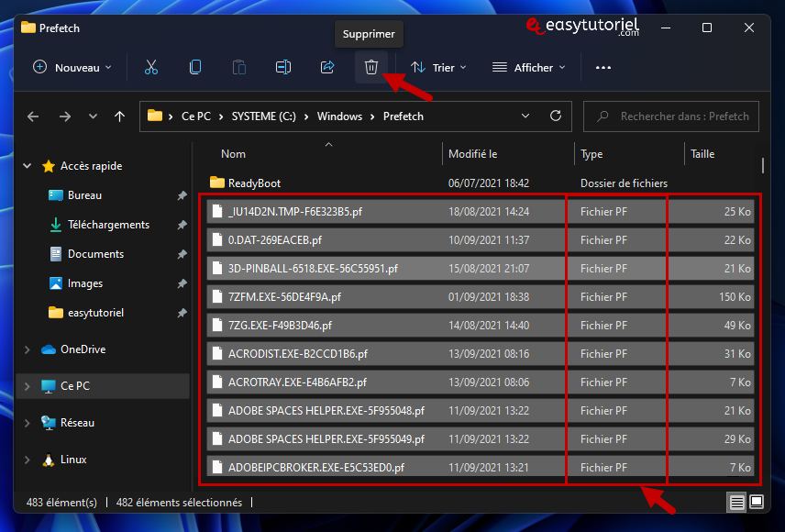
Task: Click the Paste clipboard icon
Action: coord(238,67)
